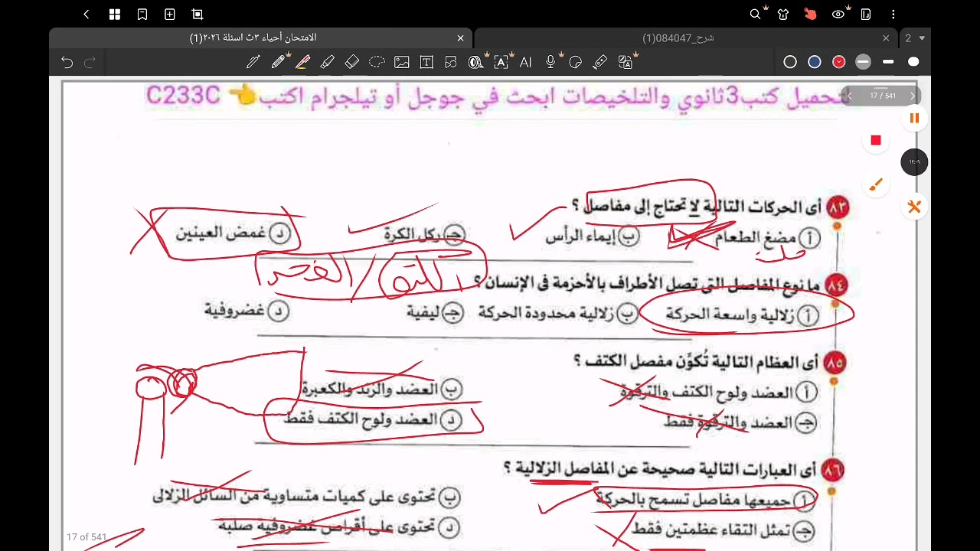Go to the next page arrow

point(912,96)
